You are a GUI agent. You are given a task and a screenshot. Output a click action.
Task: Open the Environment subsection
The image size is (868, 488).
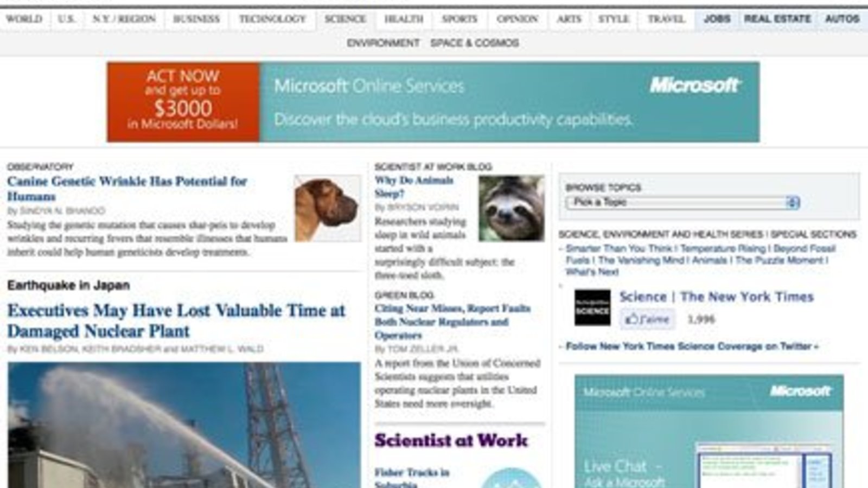pos(383,43)
